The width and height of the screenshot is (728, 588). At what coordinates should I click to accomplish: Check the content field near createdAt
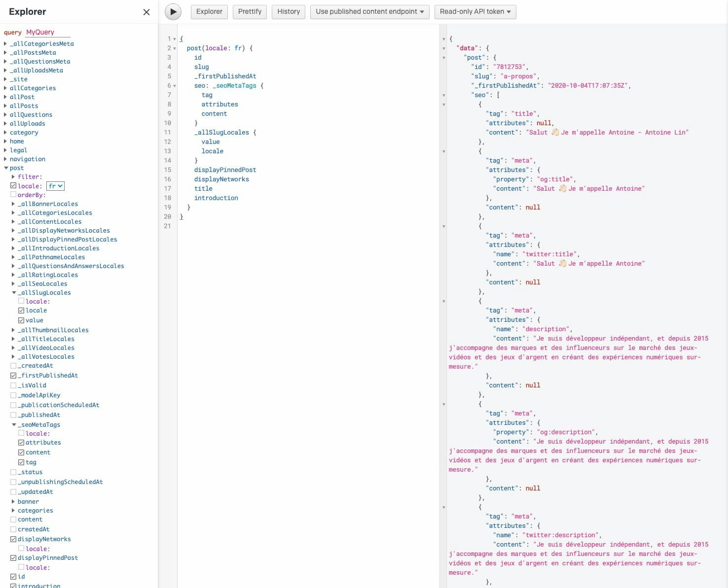tap(13, 519)
